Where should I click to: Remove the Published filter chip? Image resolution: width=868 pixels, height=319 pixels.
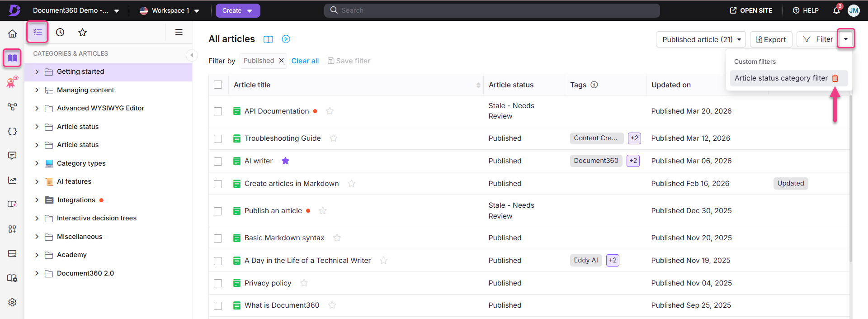point(281,61)
